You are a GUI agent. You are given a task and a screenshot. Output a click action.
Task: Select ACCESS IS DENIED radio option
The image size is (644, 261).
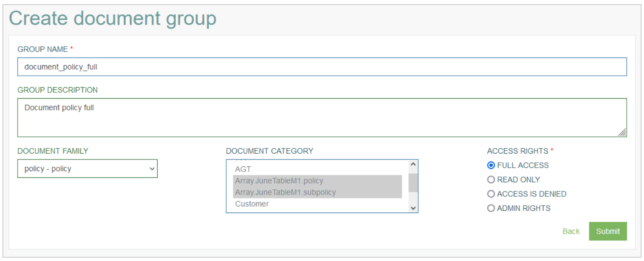[491, 194]
